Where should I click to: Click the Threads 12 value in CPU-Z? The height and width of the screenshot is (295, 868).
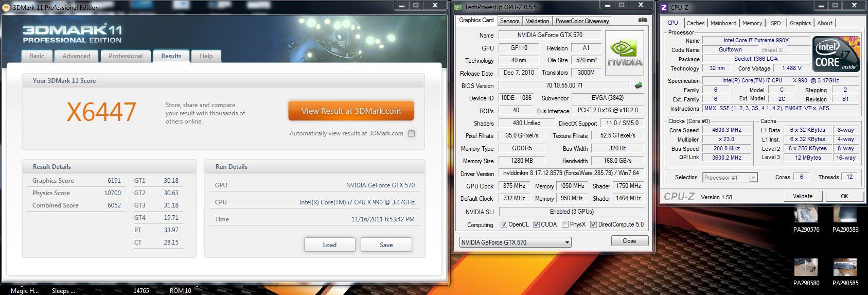(849, 177)
